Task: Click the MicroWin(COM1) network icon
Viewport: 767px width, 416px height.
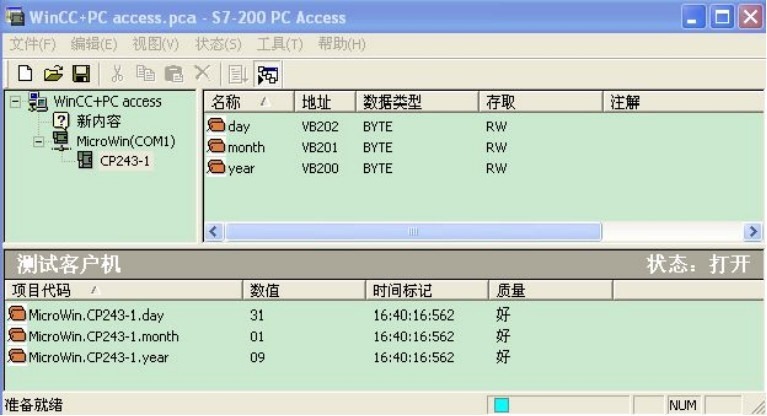Action: point(61,141)
